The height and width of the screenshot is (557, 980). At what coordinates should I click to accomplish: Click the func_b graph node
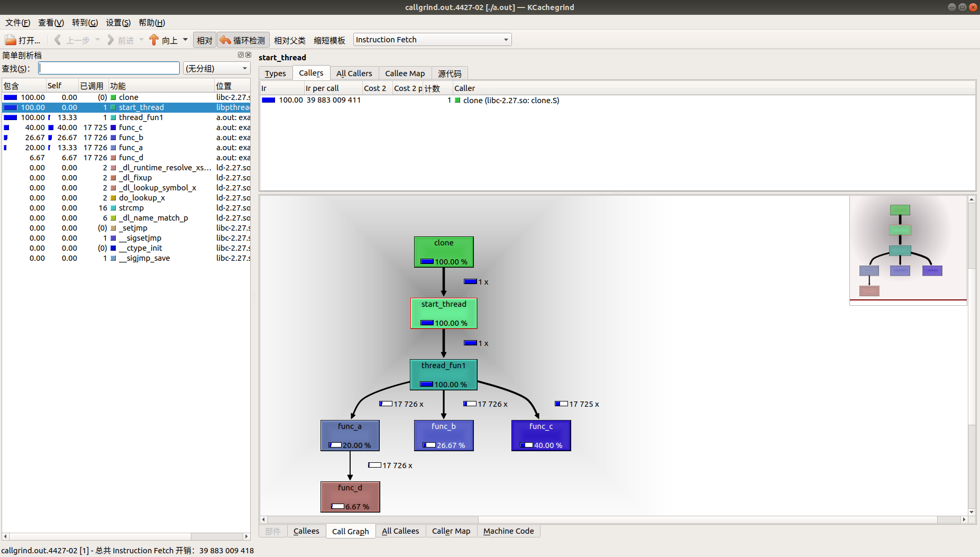tap(444, 435)
